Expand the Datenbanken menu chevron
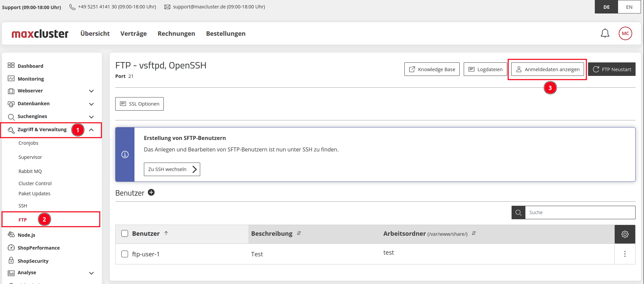This screenshot has height=284, width=644. point(91,104)
